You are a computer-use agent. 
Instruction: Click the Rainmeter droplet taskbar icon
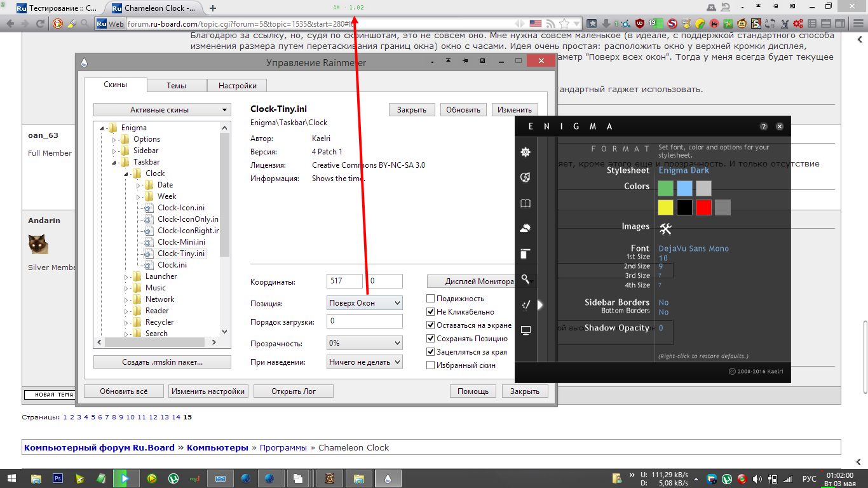coord(388,478)
